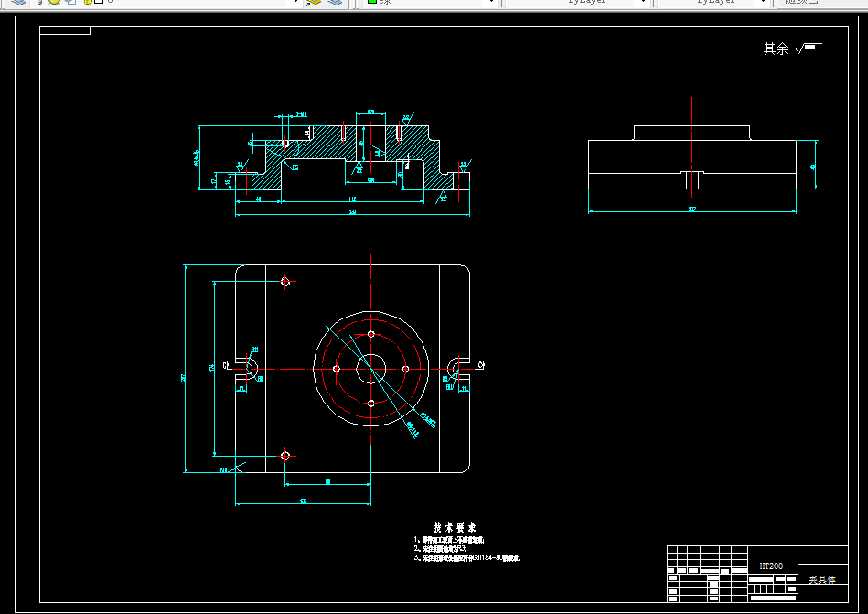
Task: Select the 207 width dimension under the side view
Action: pos(692,210)
